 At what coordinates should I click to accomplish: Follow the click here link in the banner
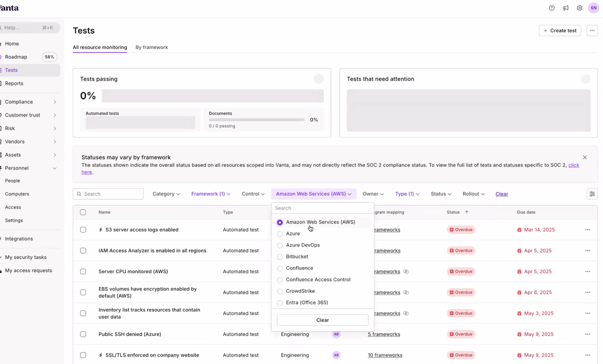pyautogui.click(x=573, y=165)
